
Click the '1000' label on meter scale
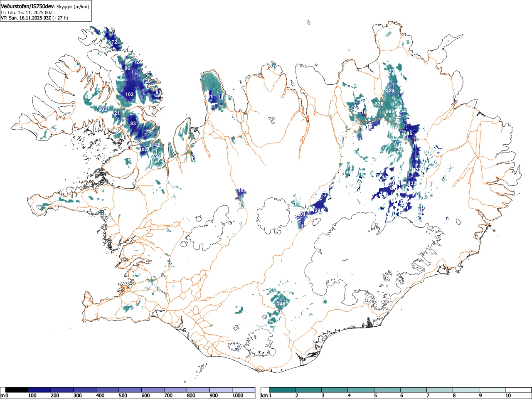coord(238,396)
